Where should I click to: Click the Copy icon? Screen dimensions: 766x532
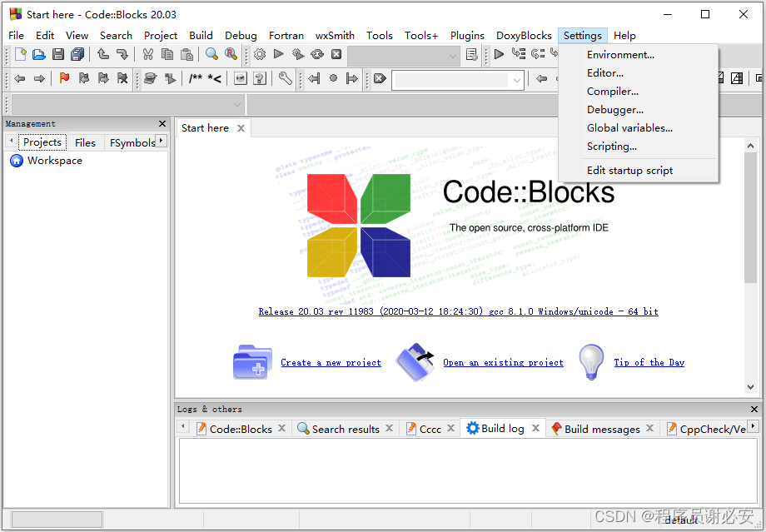tap(167, 54)
